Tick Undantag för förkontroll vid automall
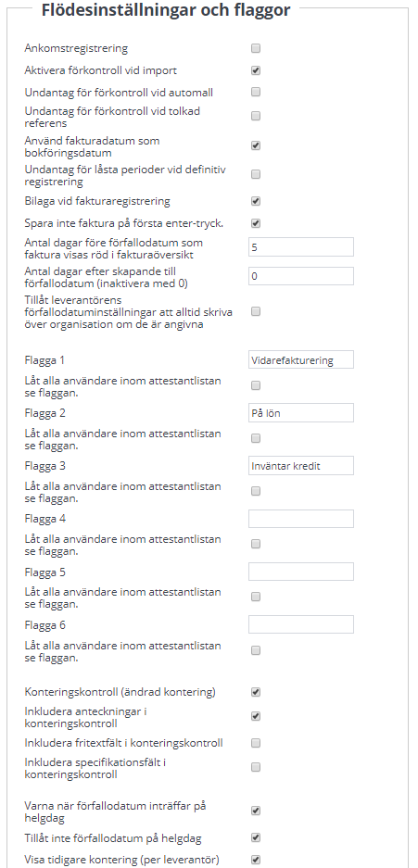Screen dimensions: 418x868 point(256,92)
